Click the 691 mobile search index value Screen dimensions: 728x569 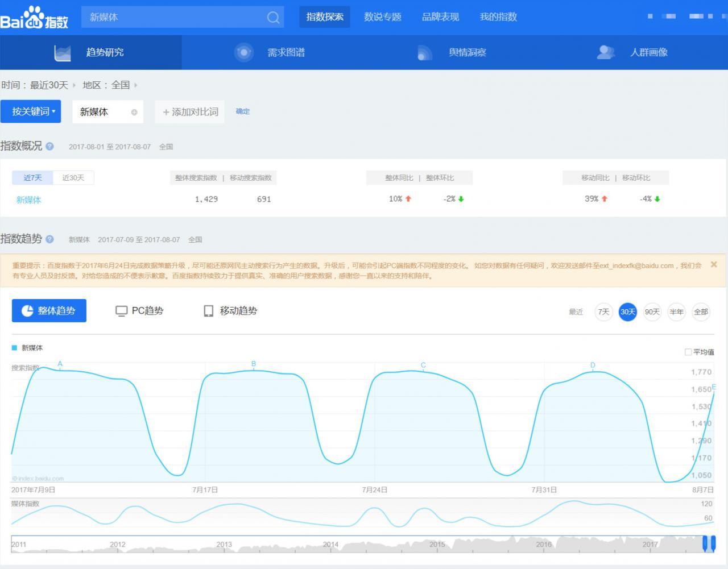(264, 200)
